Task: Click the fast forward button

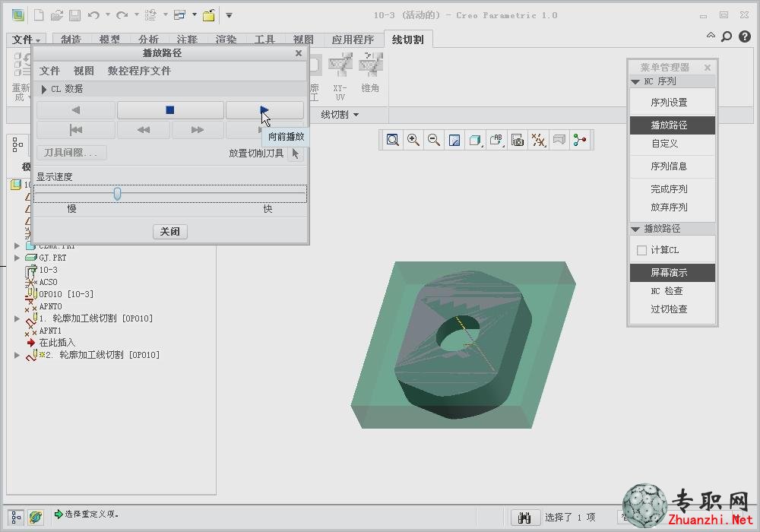Action: tap(198, 130)
